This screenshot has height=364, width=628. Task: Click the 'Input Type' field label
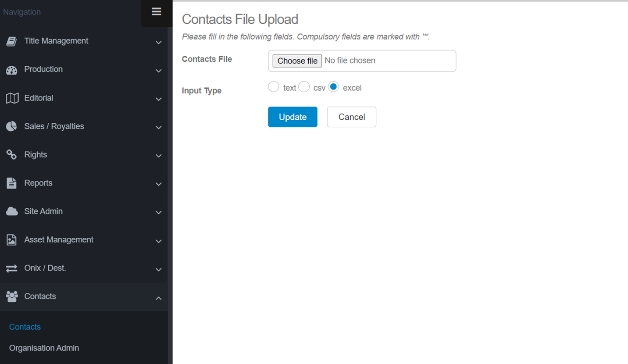(202, 91)
